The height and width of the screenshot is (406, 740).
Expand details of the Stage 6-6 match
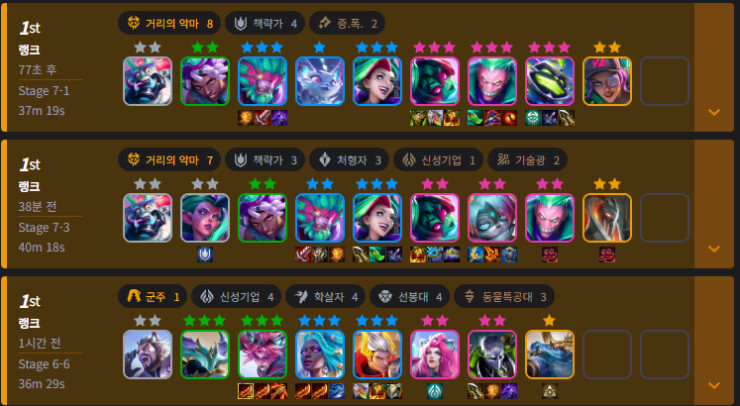click(714, 385)
